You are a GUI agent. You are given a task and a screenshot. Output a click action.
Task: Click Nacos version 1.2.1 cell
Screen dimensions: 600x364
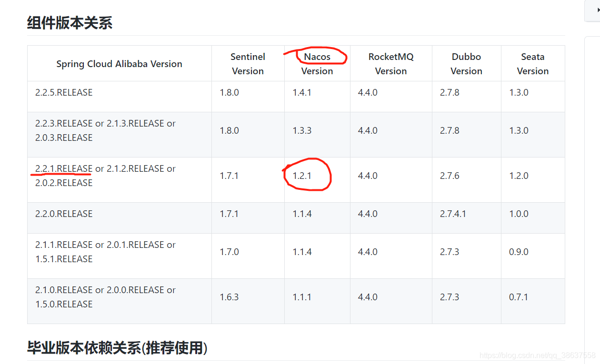point(318,180)
